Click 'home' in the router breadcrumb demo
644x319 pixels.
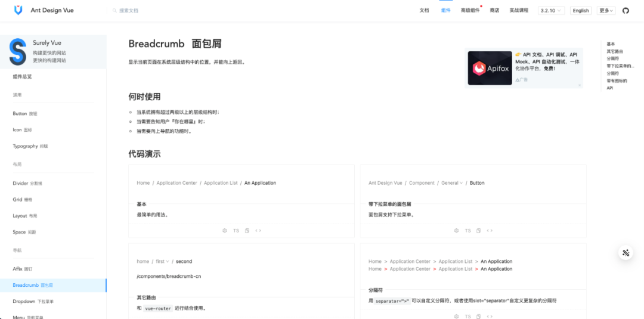click(x=143, y=261)
